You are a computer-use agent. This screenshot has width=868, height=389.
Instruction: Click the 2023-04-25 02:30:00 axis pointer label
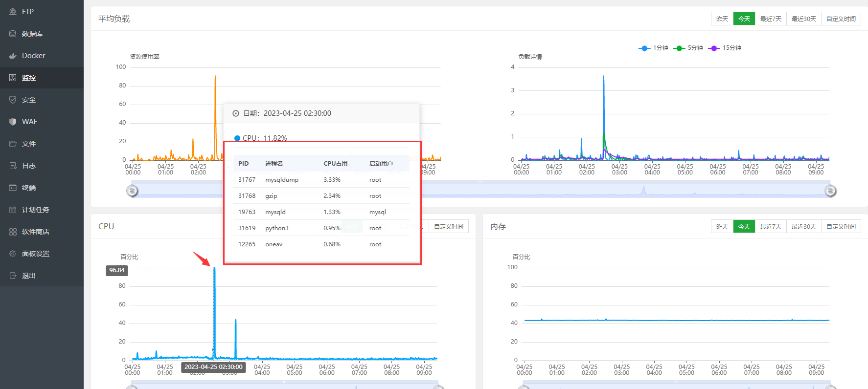pos(213,367)
